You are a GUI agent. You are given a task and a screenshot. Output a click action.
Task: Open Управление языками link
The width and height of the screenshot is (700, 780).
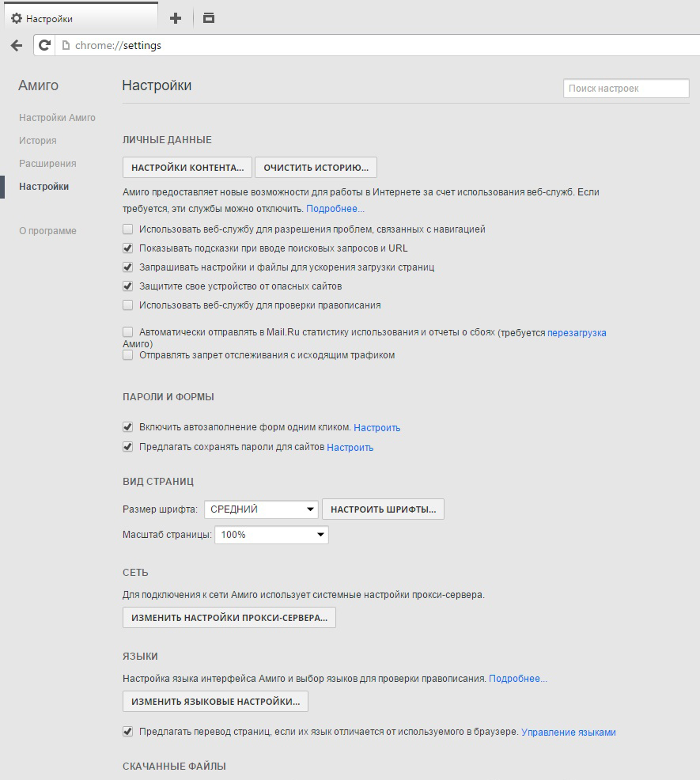pyautogui.click(x=569, y=733)
